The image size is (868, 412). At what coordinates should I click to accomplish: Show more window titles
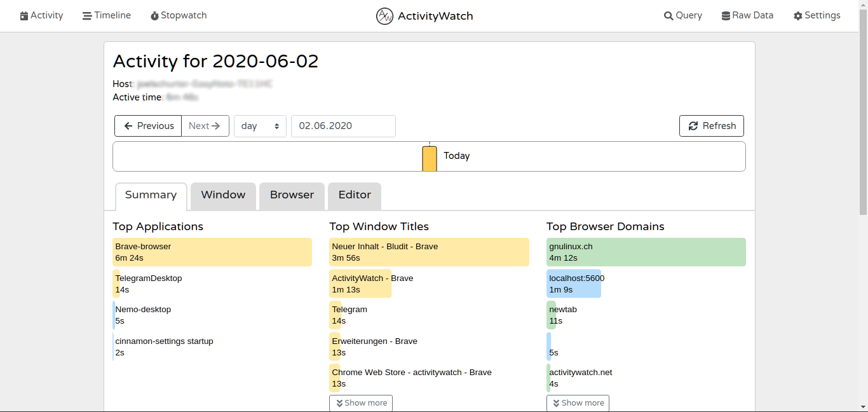[x=361, y=403]
